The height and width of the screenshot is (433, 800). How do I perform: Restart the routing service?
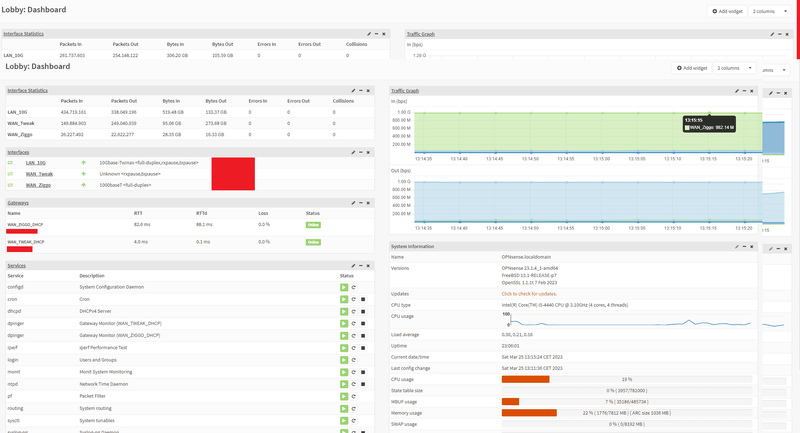point(354,409)
